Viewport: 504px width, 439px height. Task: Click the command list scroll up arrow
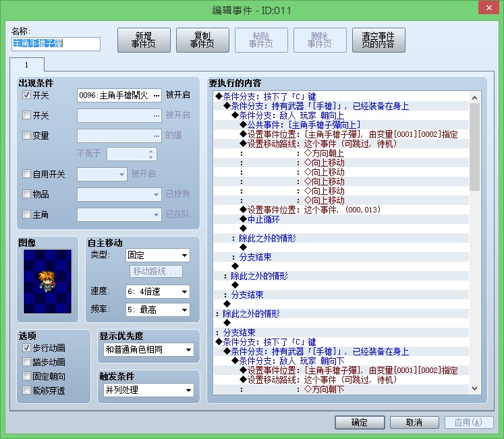[474, 97]
